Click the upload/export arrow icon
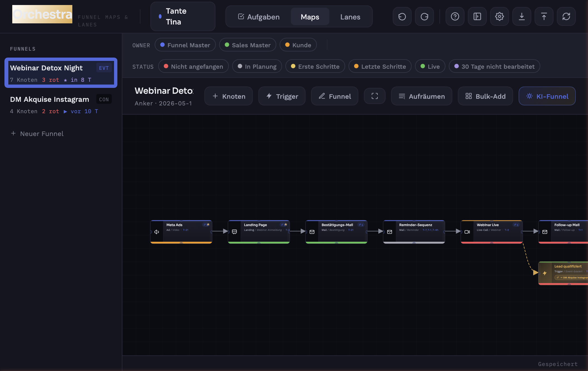This screenshot has width=588, height=371. [x=544, y=17]
